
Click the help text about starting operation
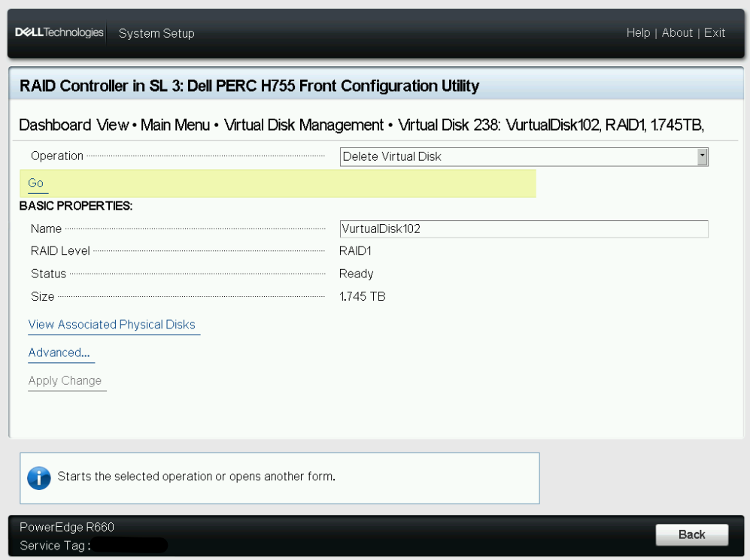[x=196, y=477]
